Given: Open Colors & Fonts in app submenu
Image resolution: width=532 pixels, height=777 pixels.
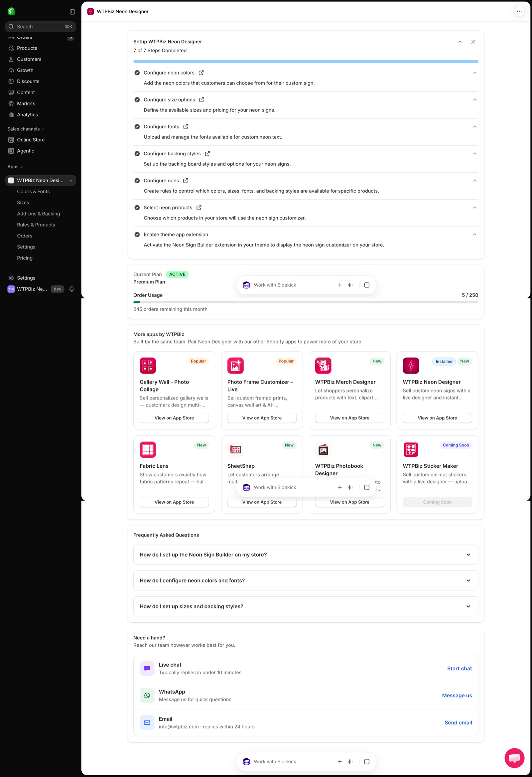Looking at the screenshot, I should point(33,191).
